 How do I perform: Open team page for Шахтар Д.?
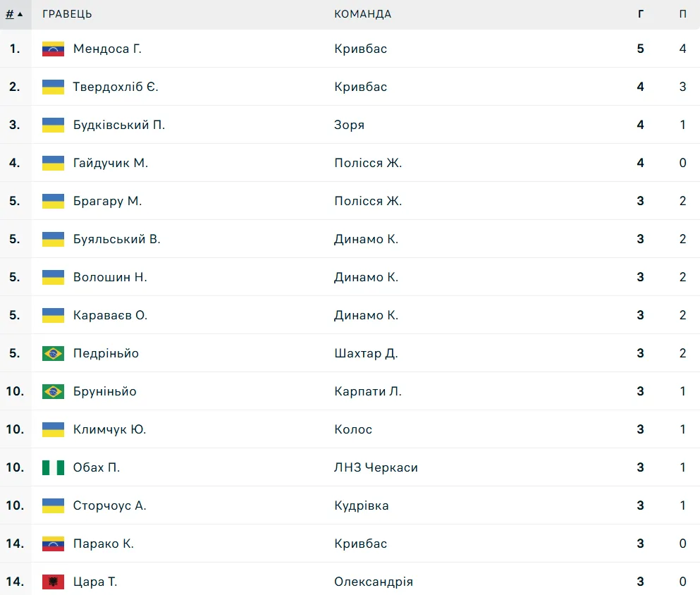(366, 353)
